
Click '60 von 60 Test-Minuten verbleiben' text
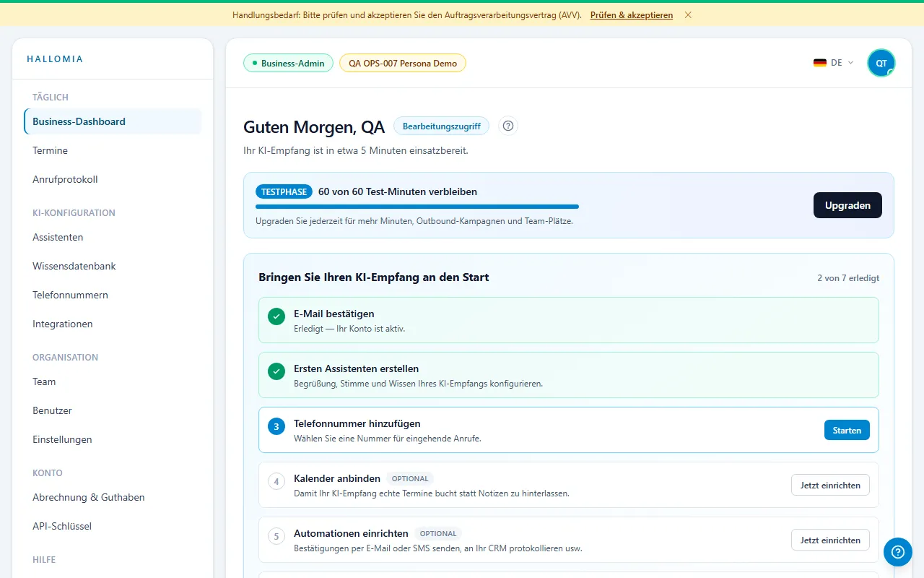pos(398,192)
